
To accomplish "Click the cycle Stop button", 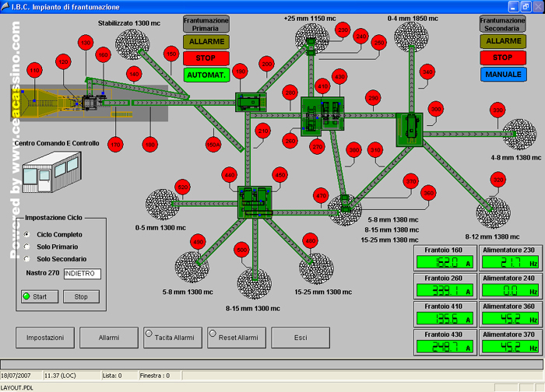I will pyautogui.click(x=81, y=297).
